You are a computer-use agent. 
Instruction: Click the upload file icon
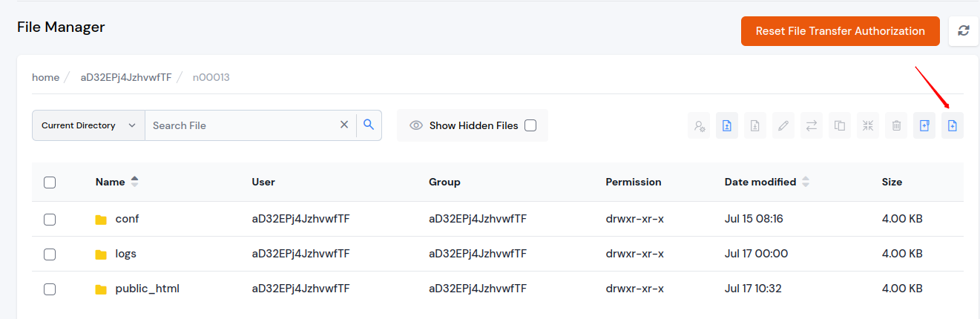[727, 126]
